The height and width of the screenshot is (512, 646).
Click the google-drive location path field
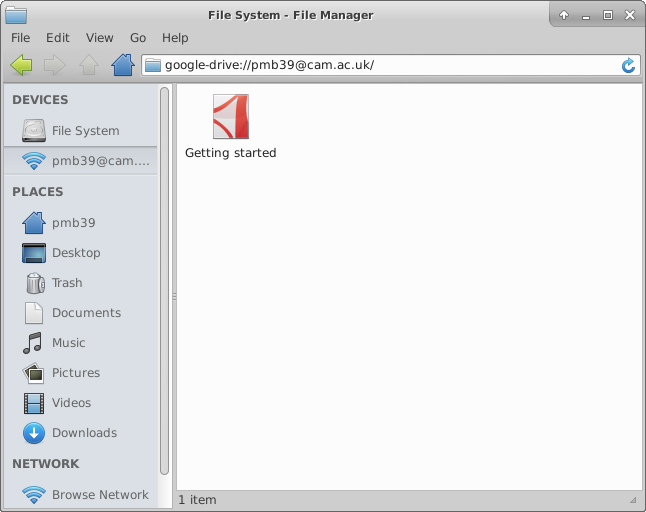380,65
